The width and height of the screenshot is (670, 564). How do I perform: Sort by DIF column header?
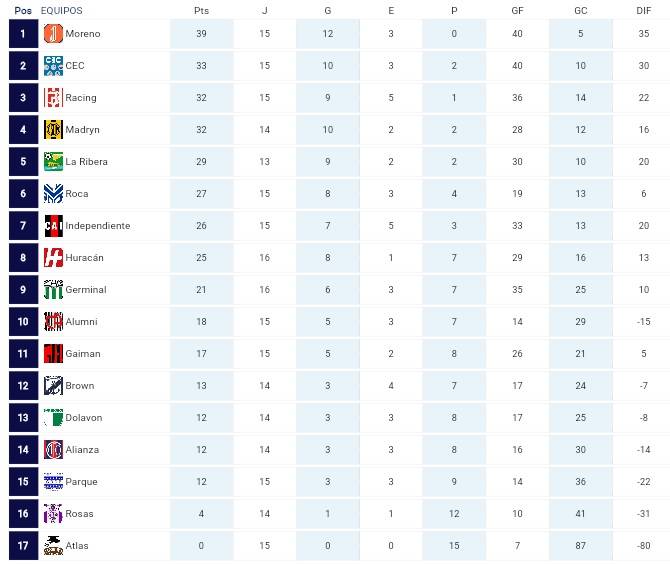coord(643,10)
